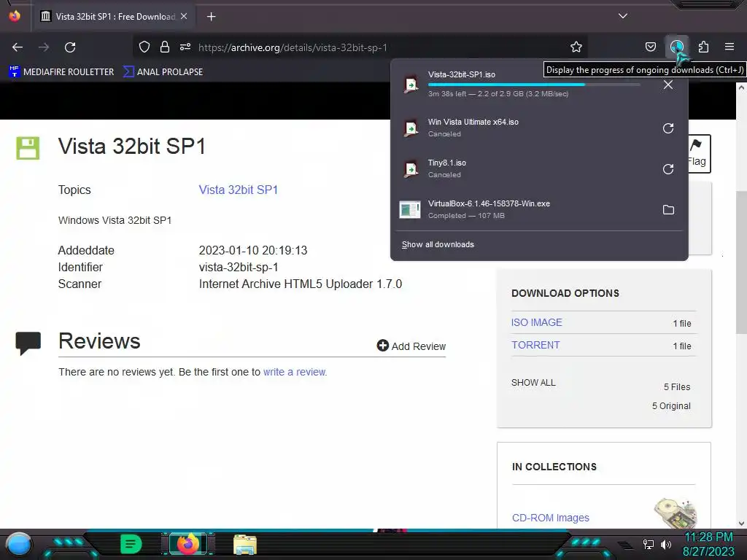Image resolution: width=747 pixels, height=560 pixels.
Task: Cancel the Vista-32bit-SP1.iso download
Action: tap(668, 85)
